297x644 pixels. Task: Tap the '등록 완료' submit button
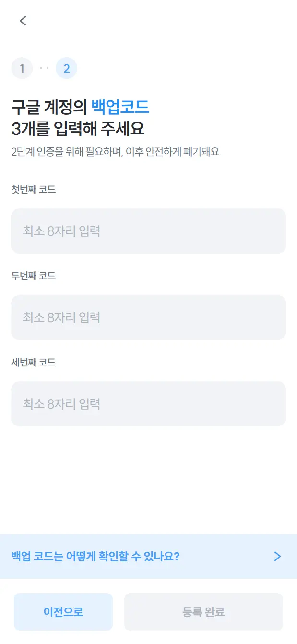click(x=203, y=611)
